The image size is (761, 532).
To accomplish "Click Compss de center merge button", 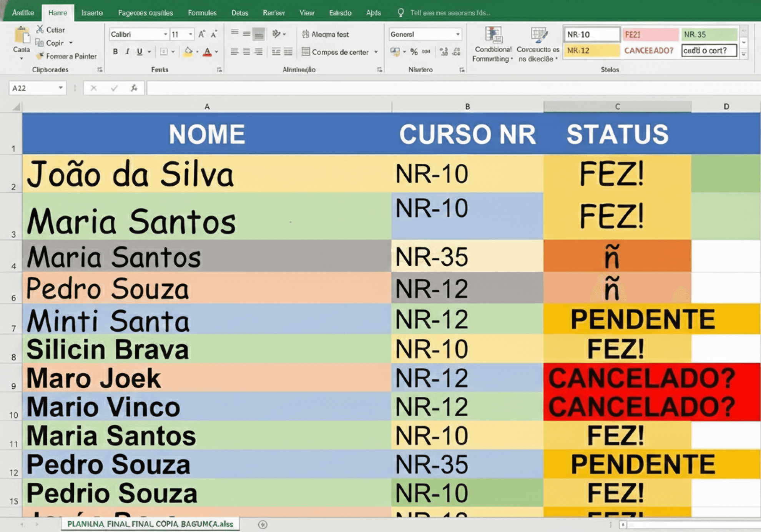I will tap(336, 52).
